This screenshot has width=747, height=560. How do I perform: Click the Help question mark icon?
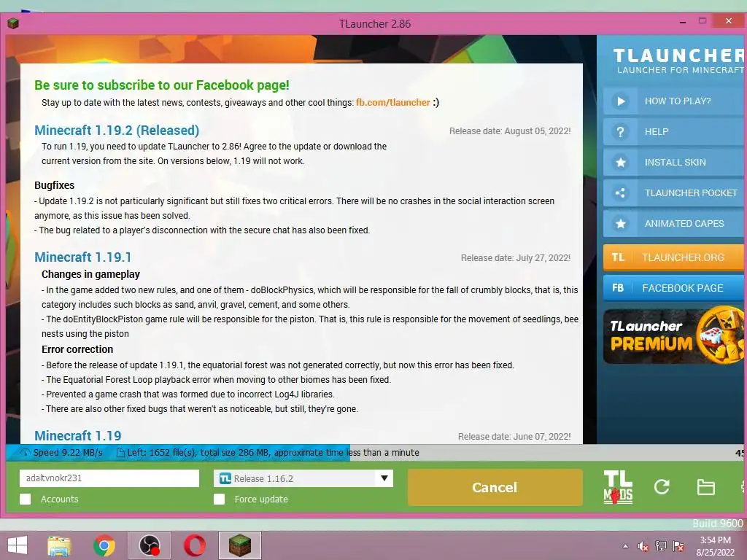click(x=620, y=131)
